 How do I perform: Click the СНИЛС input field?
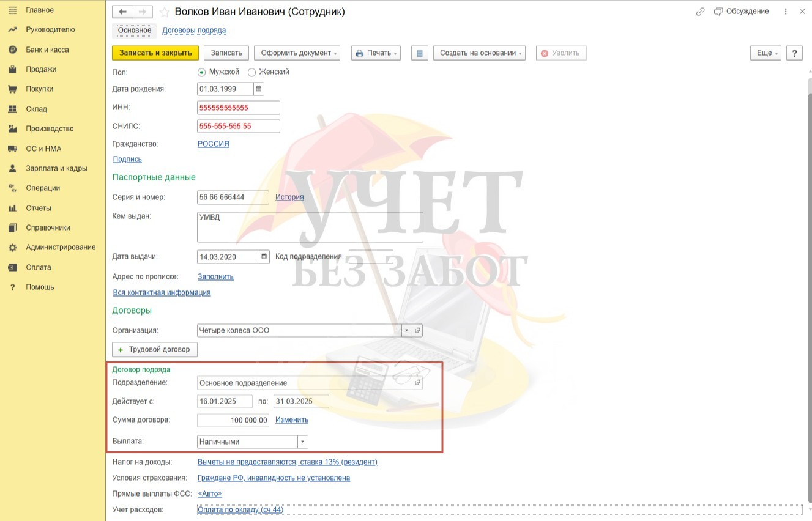pos(239,126)
